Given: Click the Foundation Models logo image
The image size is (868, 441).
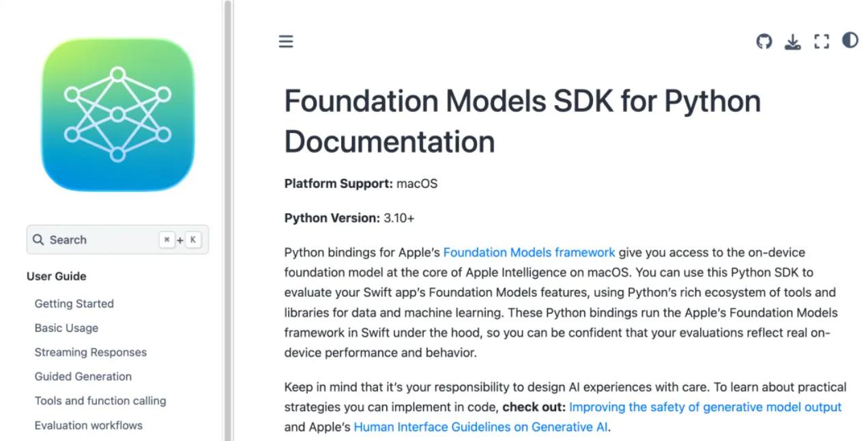Looking at the screenshot, I should point(117,115).
